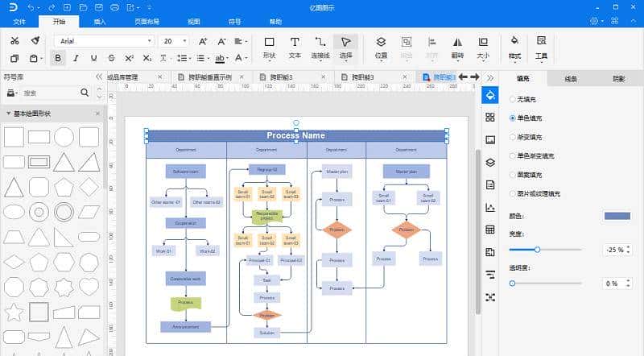Select the 渐变填充 (Gradient fill) radio option

(x=512, y=136)
